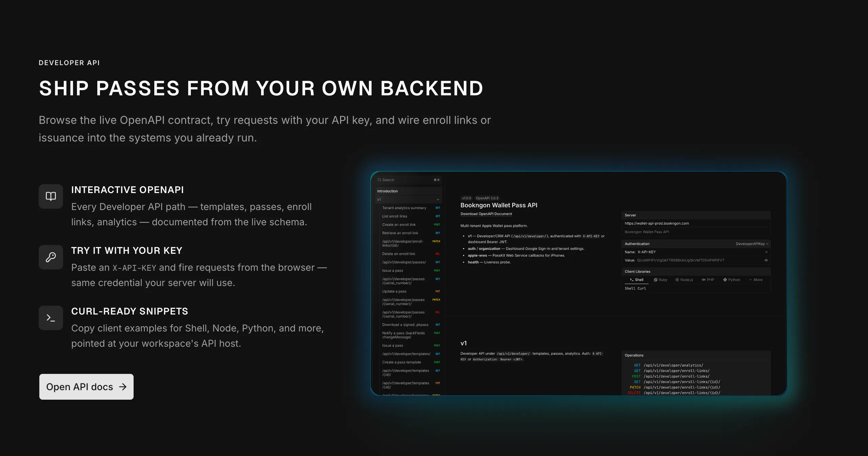Click the Ship Passes From Your Own Backend heading
The image size is (868, 456).
(x=261, y=88)
